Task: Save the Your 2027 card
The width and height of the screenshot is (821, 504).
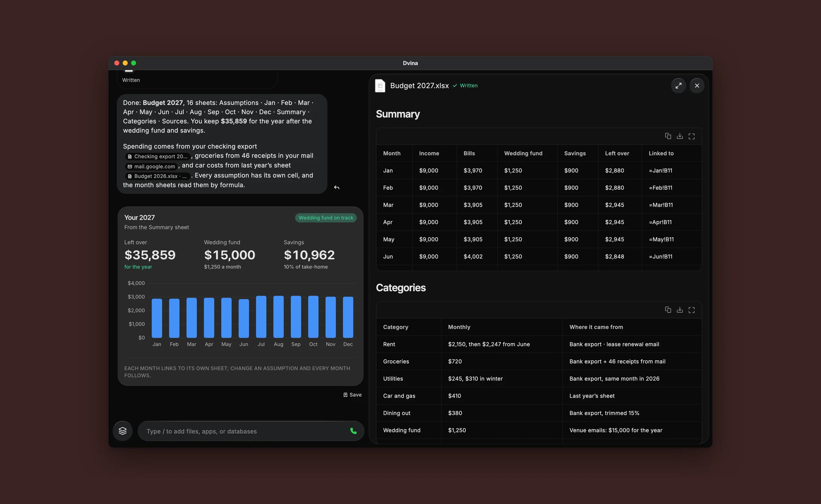Action: [x=352, y=395]
